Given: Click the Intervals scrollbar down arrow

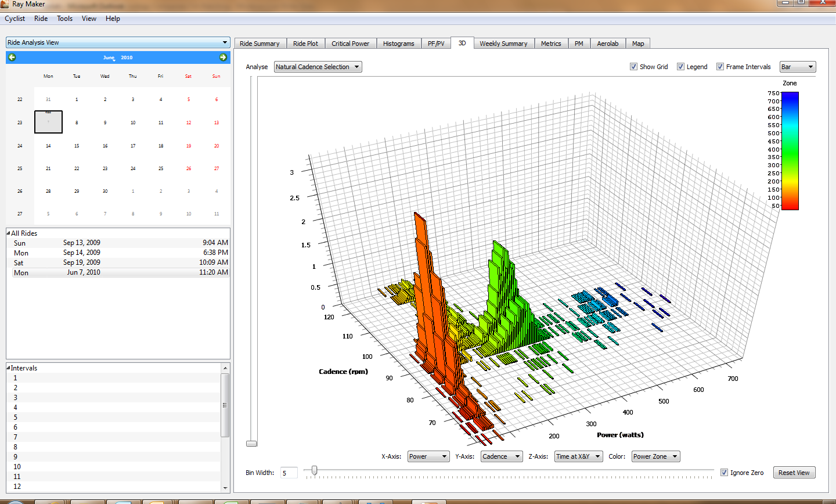Looking at the screenshot, I should tap(225, 488).
